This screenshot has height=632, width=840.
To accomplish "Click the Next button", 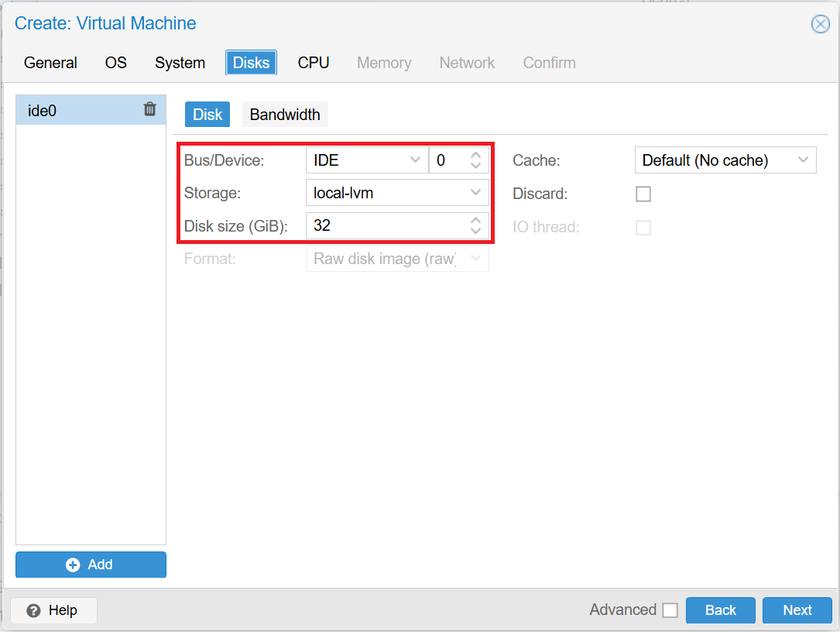I will click(797, 610).
